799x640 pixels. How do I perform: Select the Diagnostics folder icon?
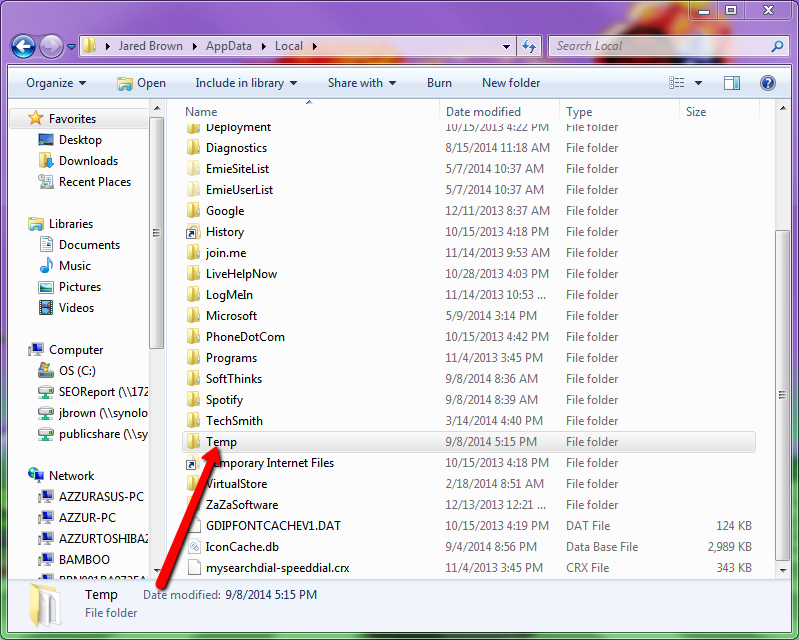point(193,148)
